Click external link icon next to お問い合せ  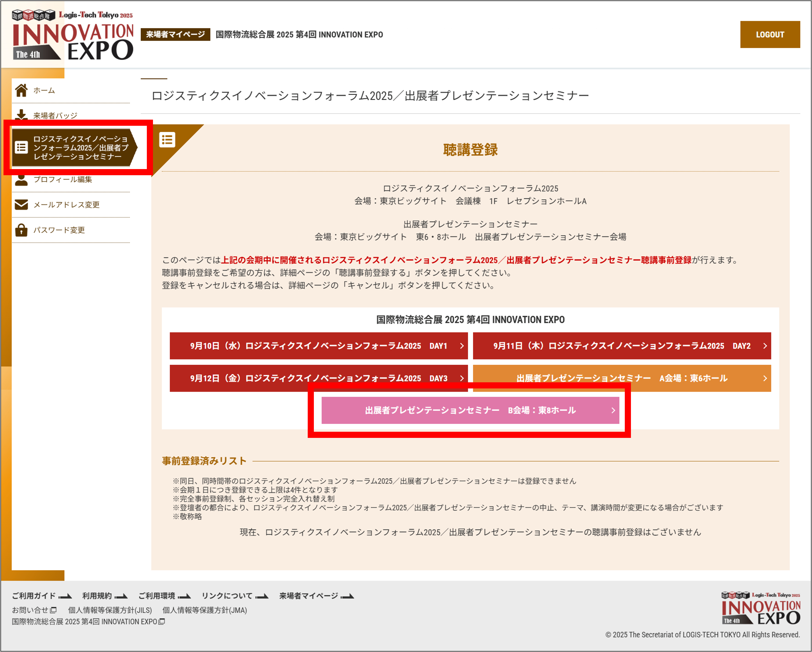click(54, 610)
